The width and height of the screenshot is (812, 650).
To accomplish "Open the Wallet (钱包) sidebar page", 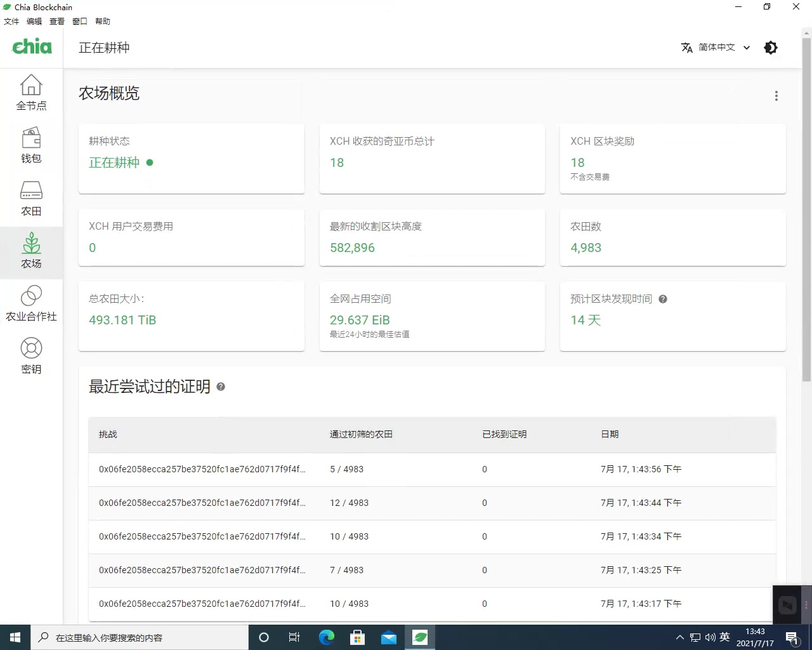I will click(31, 145).
